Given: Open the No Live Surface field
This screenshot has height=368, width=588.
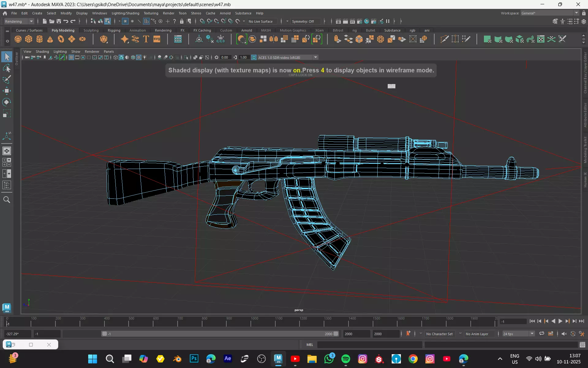Looking at the screenshot, I should [x=263, y=21].
